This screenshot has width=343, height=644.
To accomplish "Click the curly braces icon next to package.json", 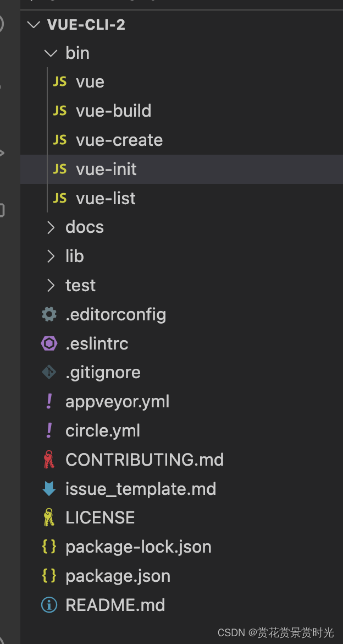I will coord(49,575).
